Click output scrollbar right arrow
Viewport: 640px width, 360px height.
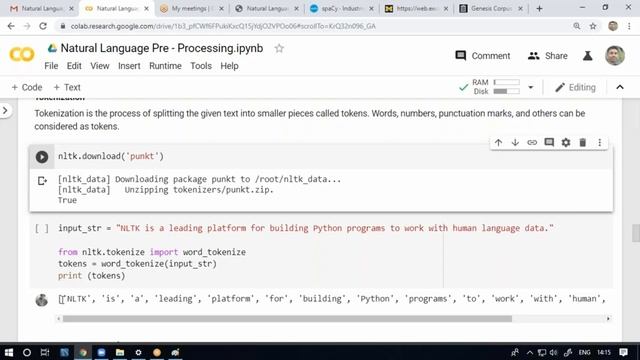(x=608, y=319)
